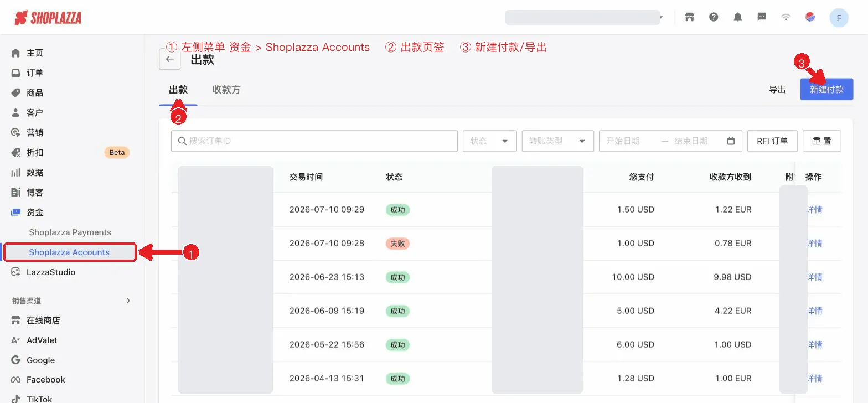Click the 收款方收到 column header

730,177
